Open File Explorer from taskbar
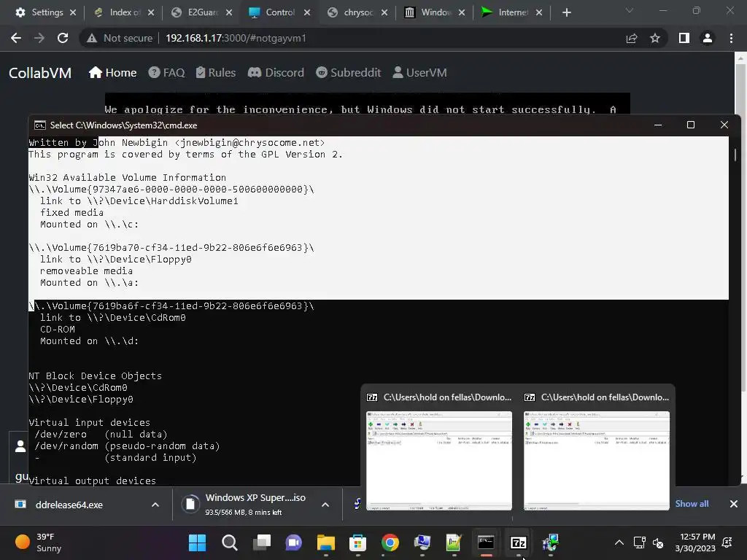Viewport: 747px width, 560px height. pyautogui.click(x=326, y=542)
